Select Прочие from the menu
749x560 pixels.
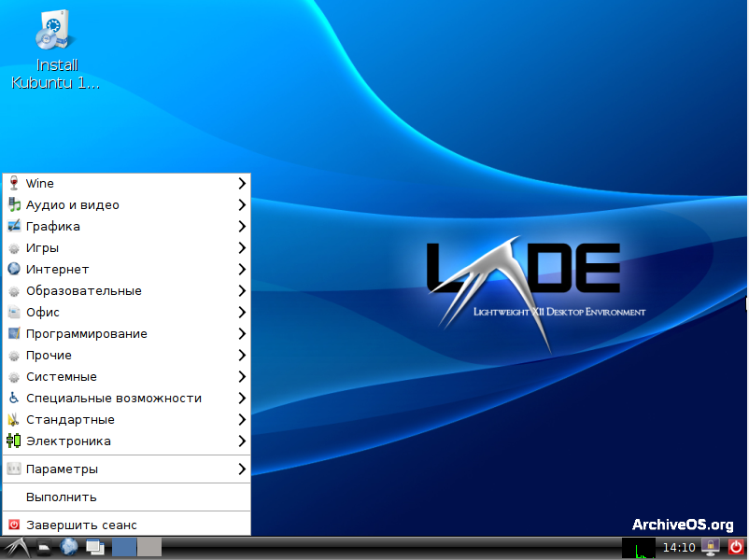pos(127,356)
